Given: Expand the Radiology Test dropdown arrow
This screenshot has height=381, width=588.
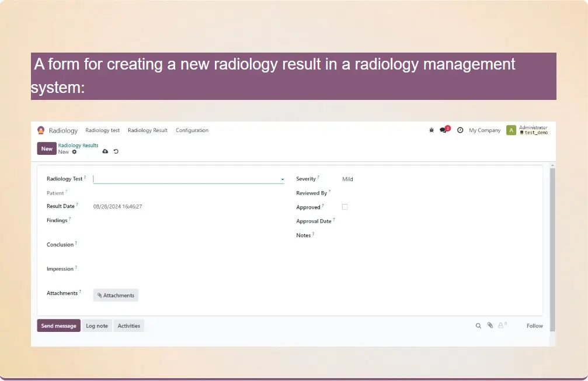Looking at the screenshot, I should pos(283,179).
